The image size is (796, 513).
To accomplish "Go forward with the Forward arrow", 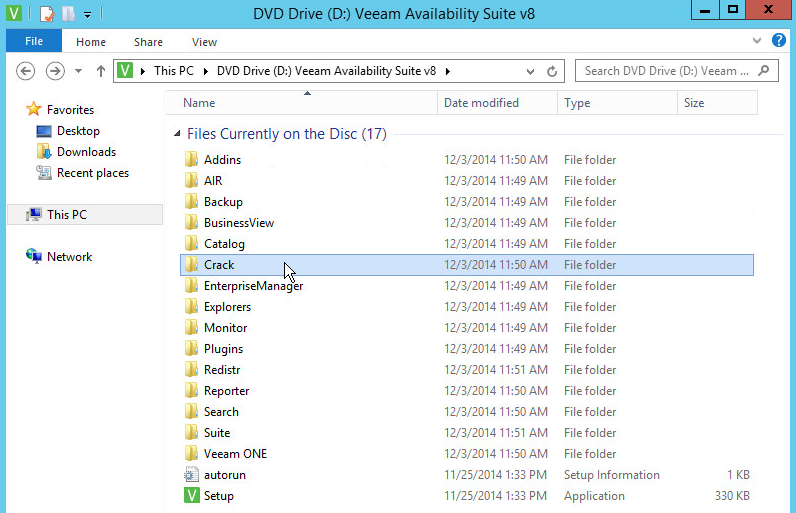I will coord(55,71).
